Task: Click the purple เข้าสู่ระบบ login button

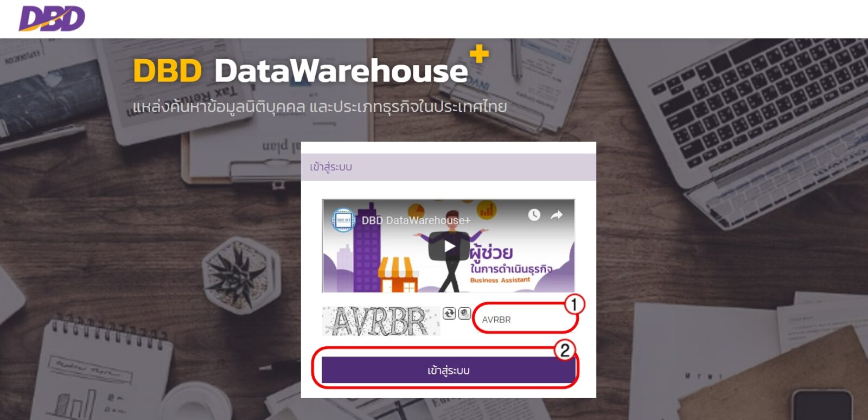Action: (448, 371)
